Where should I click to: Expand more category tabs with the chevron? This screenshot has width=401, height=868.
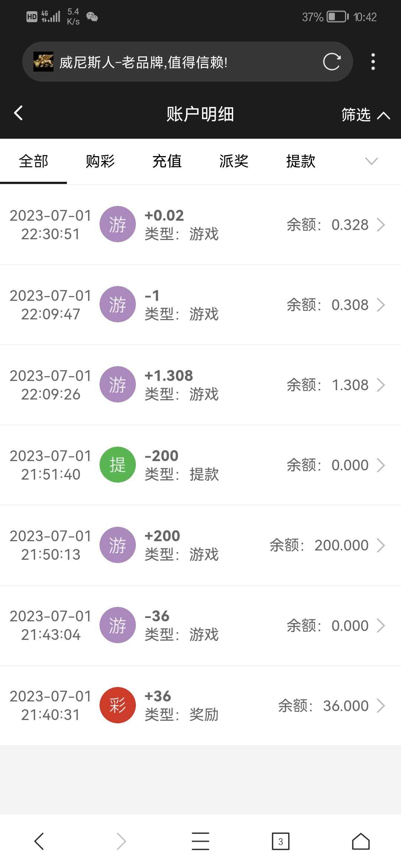pos(371,161)
